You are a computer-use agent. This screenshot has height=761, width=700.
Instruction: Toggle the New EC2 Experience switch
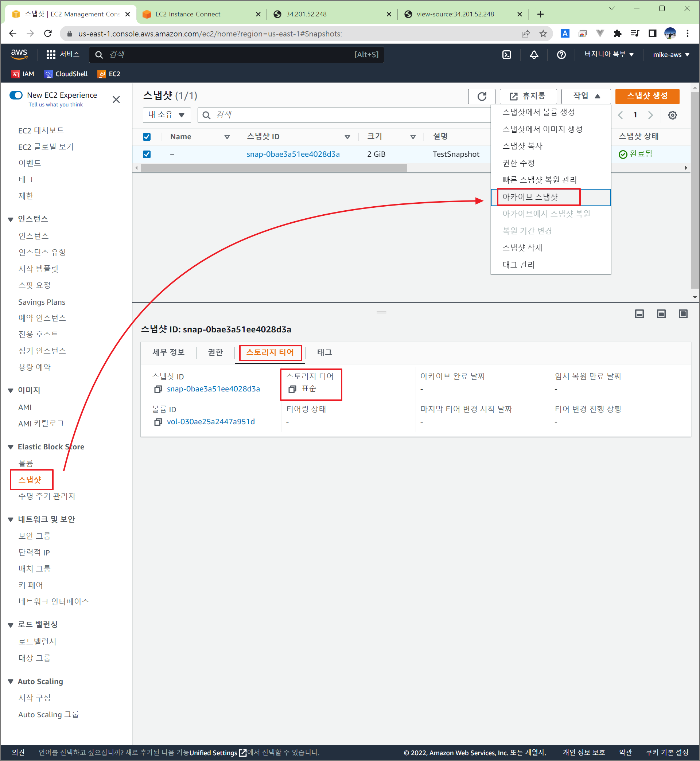tap(16, 95)
